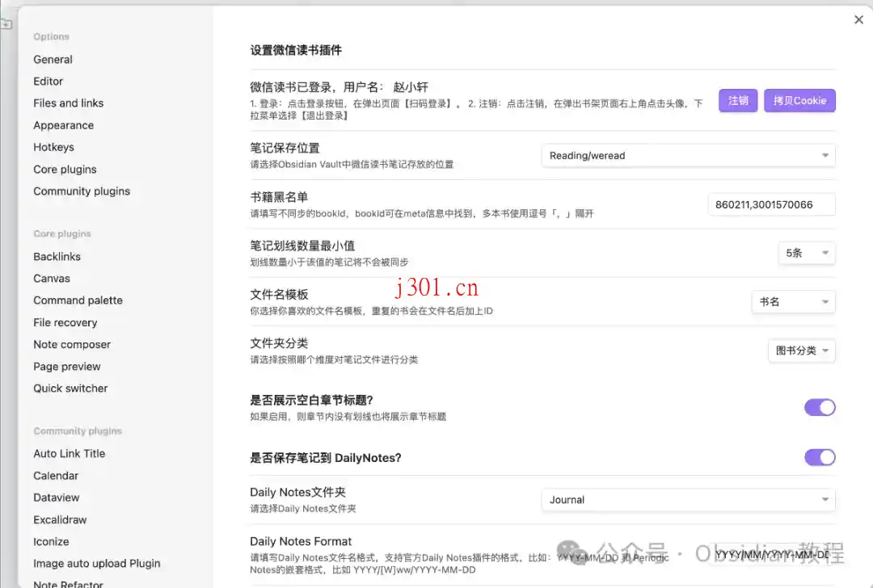Screen dimensions: 873x588
Task: Open the 笔记划线数量最小值 5条 dropdown
Action: (x=806, y=253)
